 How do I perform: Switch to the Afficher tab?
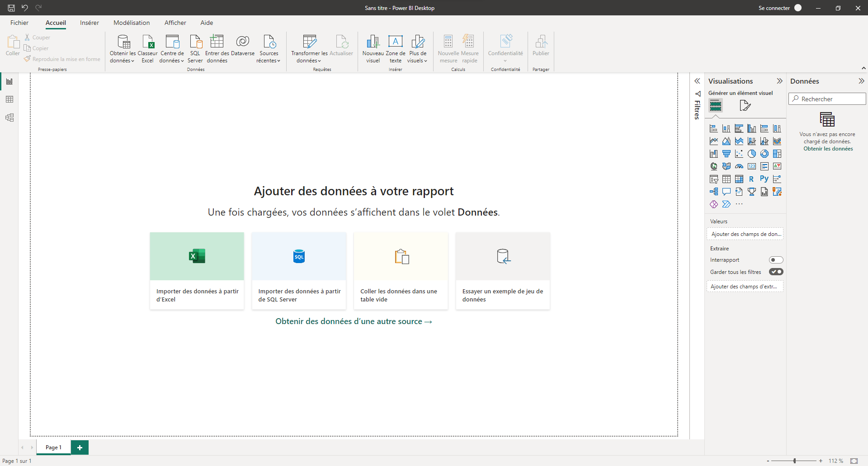pos(175,23)
